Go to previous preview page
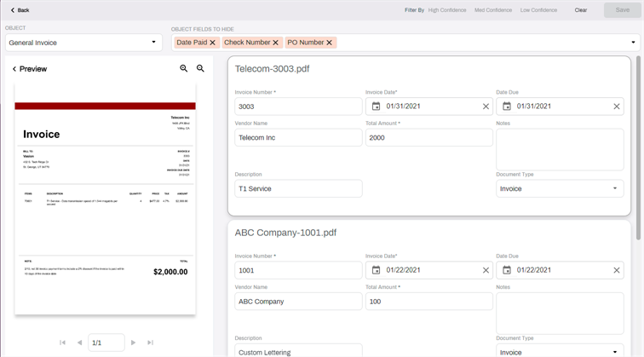This screenshot has width=644, height=357. [80, 343]
